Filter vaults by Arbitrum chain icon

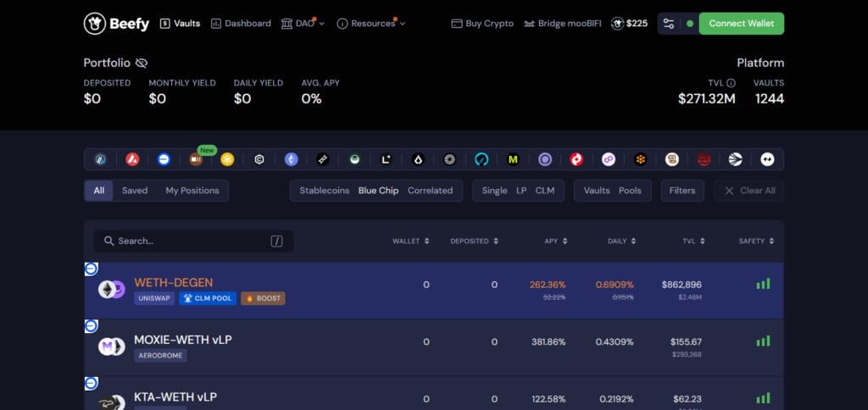tap(100, 159)
